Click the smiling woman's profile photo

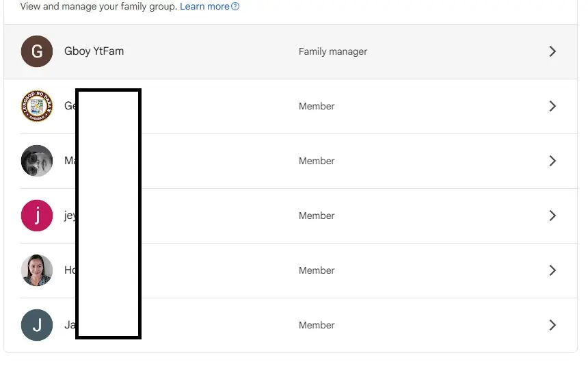coord(37,270)
